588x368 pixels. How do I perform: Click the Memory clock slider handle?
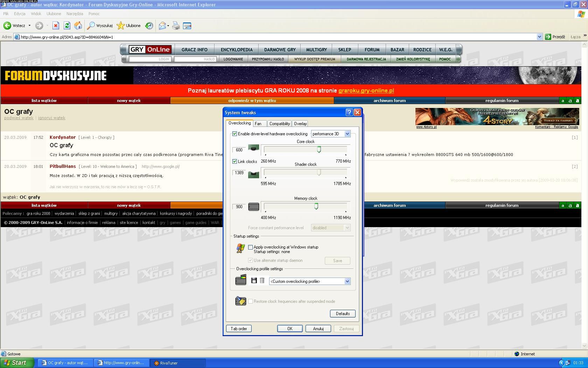point(316,206)
